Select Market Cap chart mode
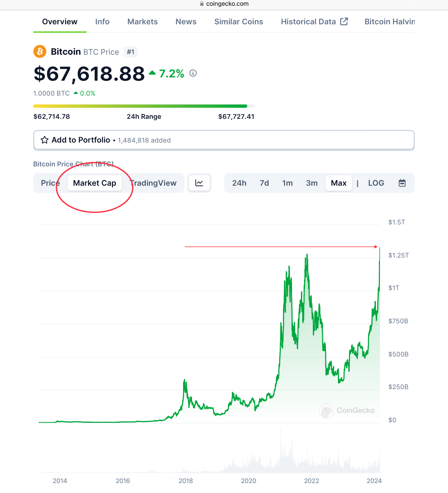This screenshot has height=493, width=448. (95, 183)
